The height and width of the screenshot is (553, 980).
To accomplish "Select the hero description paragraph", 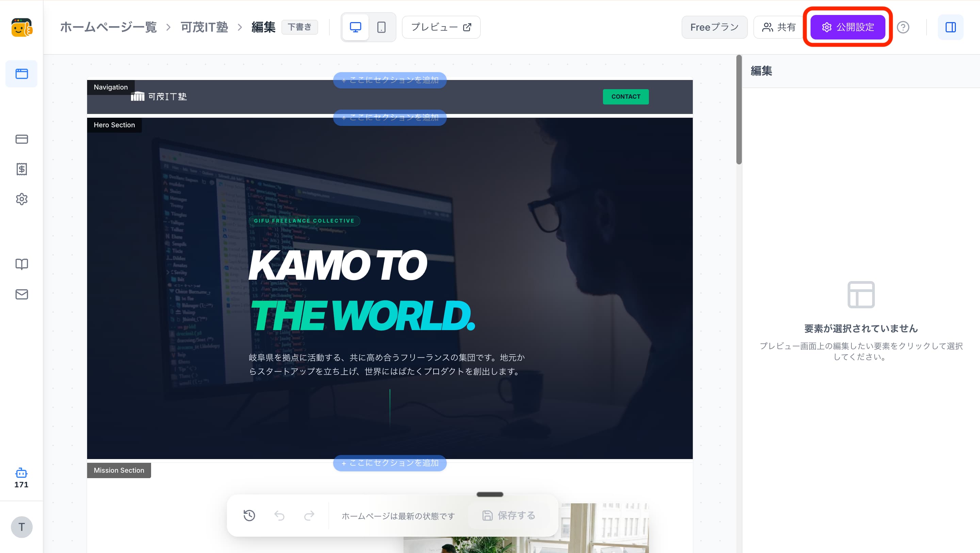I will pyautogui.click(x=387, y=364).
